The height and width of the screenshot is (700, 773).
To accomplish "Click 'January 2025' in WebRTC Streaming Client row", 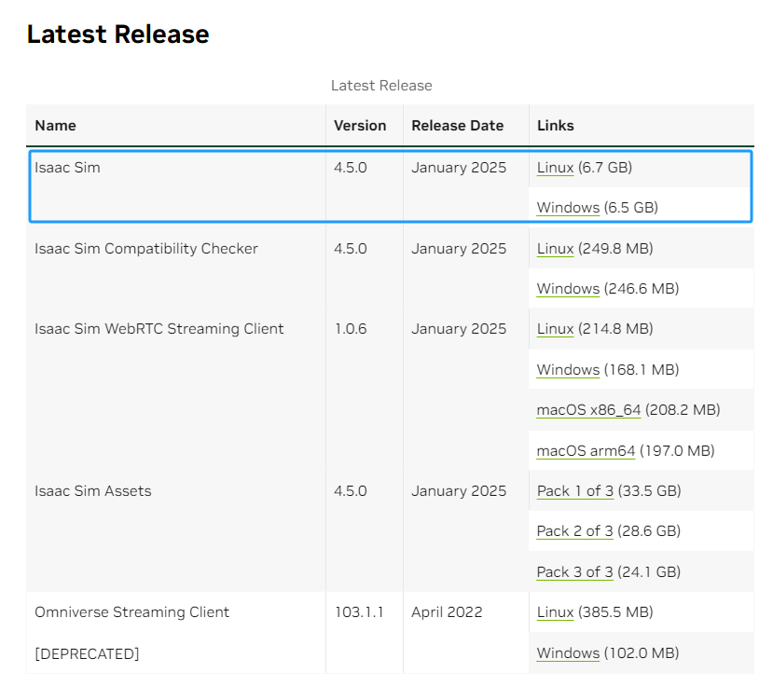I will (459, 329).
